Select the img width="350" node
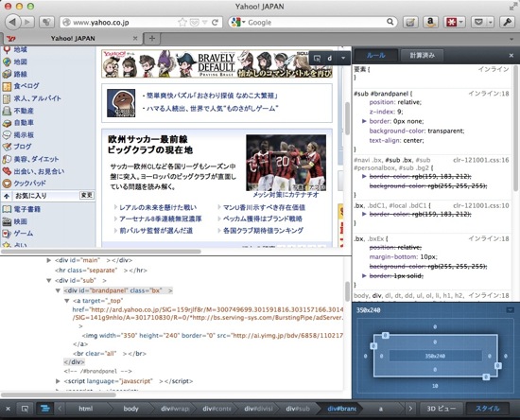520x420 pixels. [x=212, y=336]
